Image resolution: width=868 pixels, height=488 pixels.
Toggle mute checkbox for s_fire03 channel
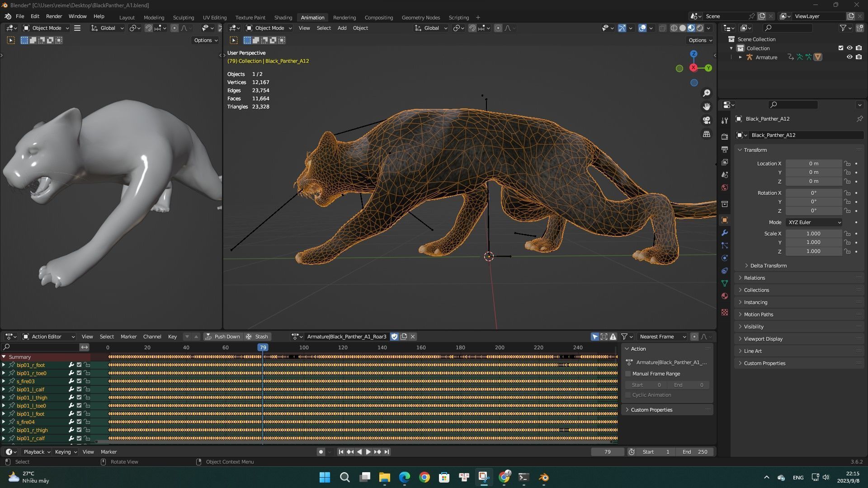[79, 381]
